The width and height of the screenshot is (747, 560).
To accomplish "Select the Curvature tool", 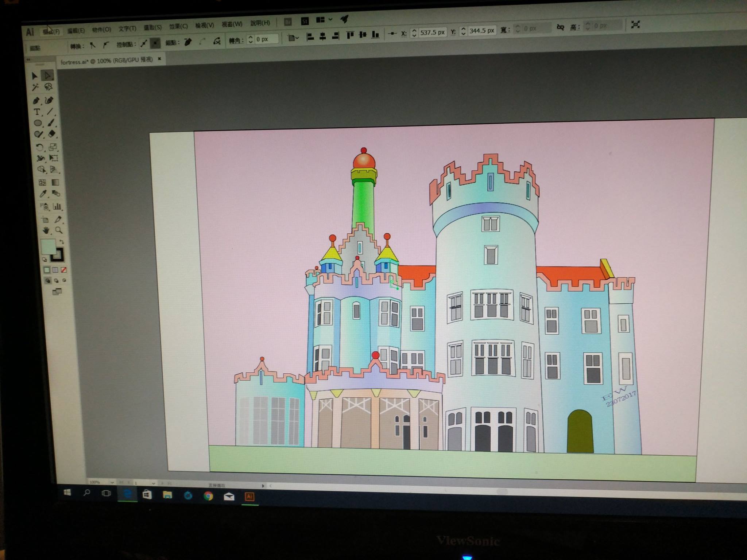I will click(49, 100).
